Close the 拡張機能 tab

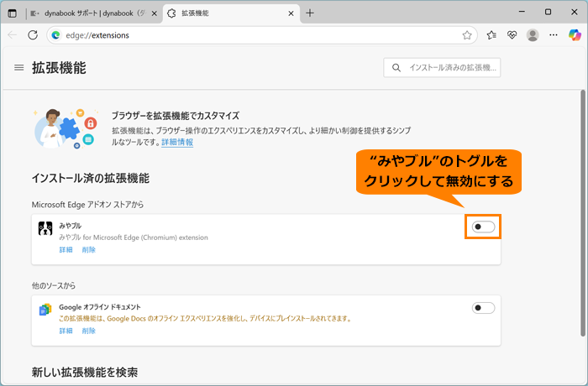(291, 13)
